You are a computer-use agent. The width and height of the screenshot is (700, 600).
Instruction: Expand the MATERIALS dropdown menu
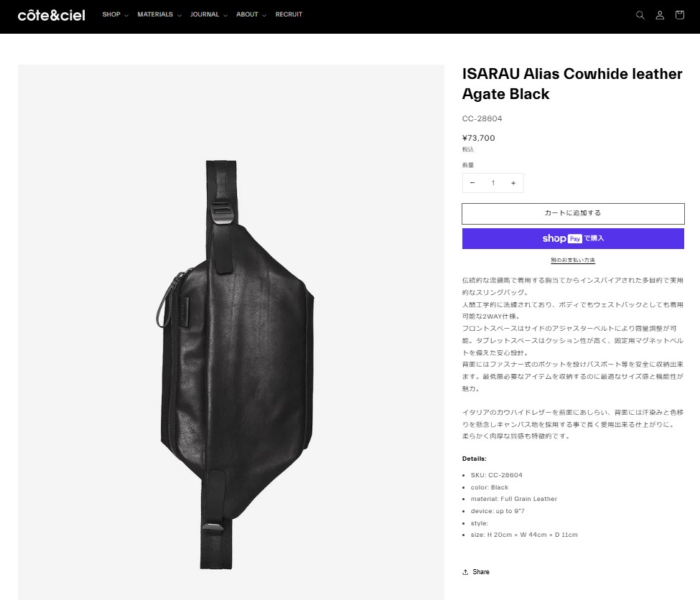tap(159, 15)
